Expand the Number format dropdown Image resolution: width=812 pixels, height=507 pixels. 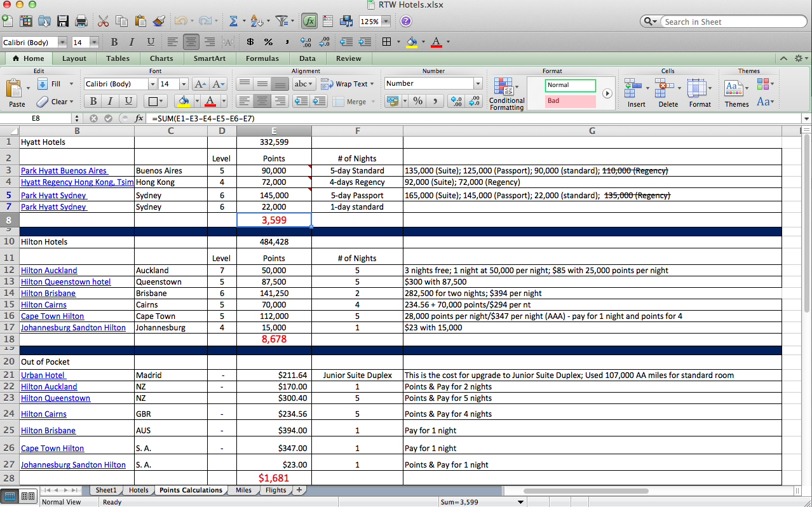(477, 84)
